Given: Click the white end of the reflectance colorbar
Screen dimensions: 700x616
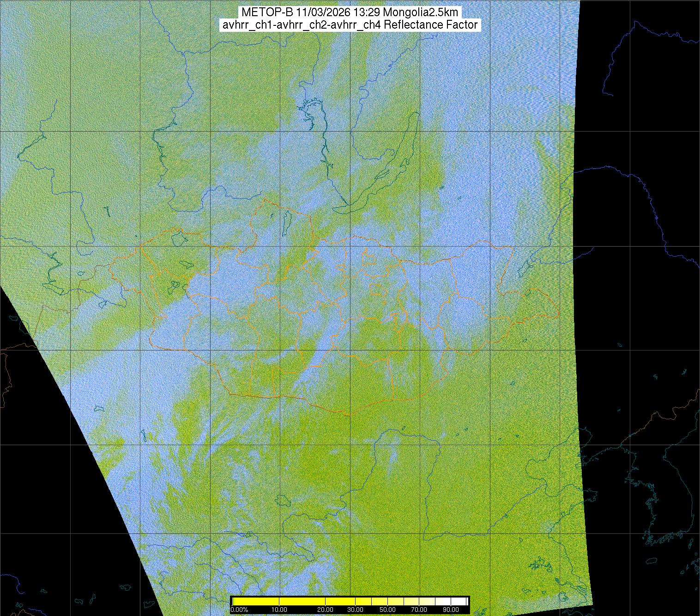Looking at the screenshot, I should (459, 601).
